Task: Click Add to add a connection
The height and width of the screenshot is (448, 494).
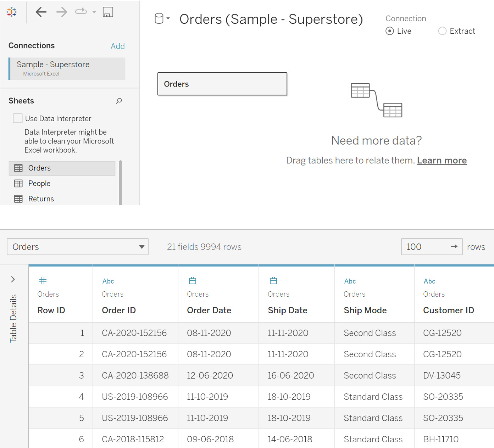Action: click(x=118, y=46)
